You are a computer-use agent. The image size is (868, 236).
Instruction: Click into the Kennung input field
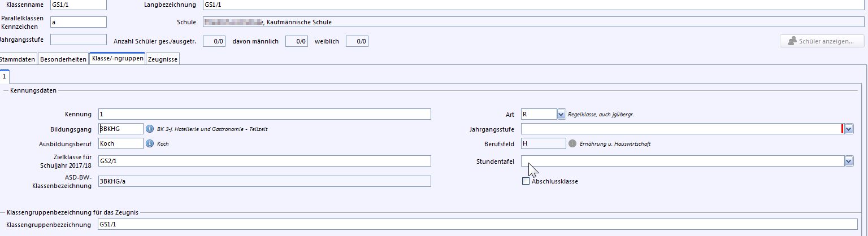[264, 114]
